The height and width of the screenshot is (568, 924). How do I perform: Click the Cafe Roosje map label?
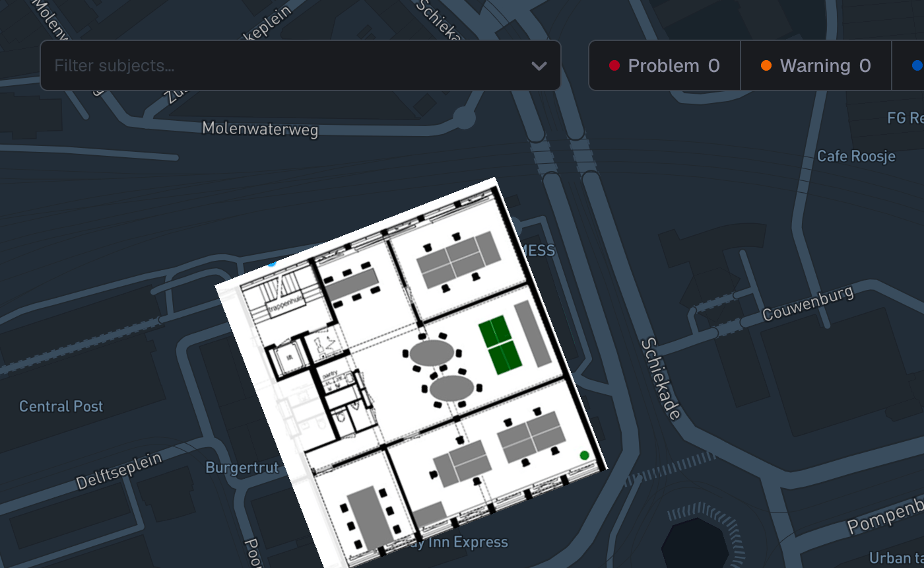[x=856, y=156]
